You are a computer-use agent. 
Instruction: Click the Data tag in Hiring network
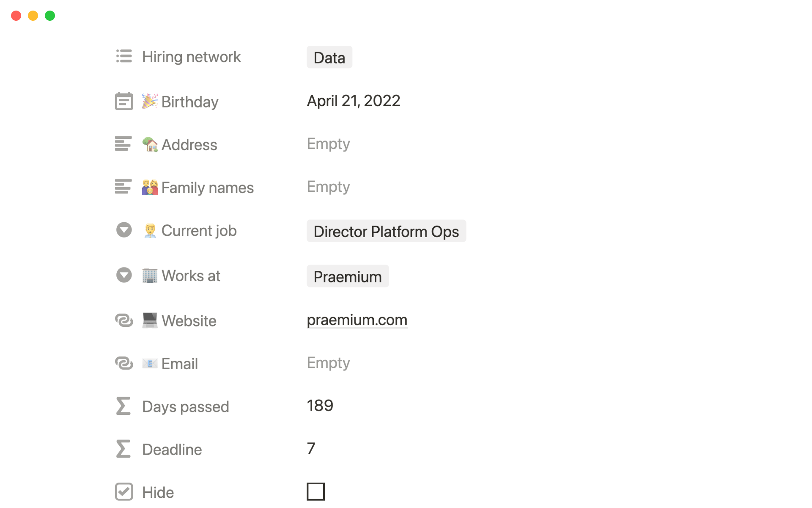(329, 58)
